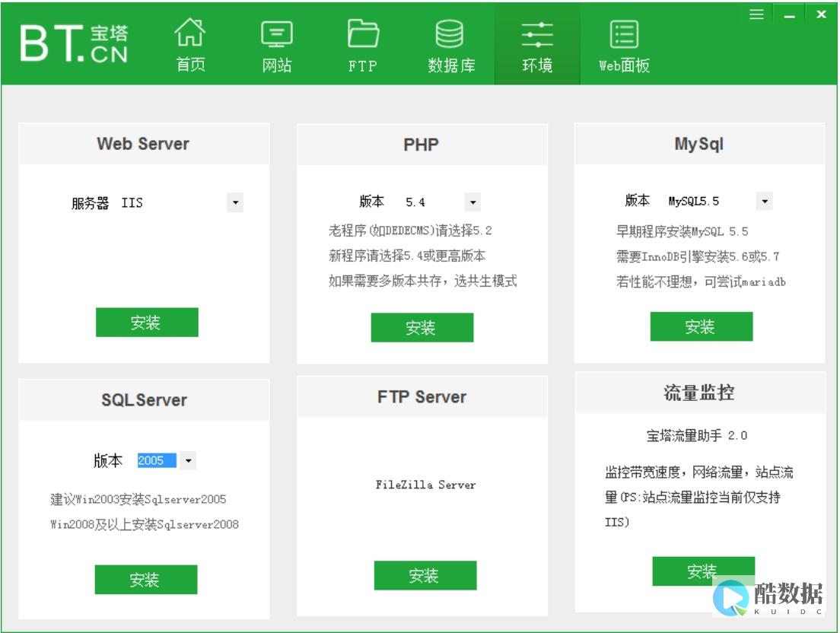The height and width of the screenshot is (633, 840).
Task: Open the 数据库 database icon
Action: (450, 33)
